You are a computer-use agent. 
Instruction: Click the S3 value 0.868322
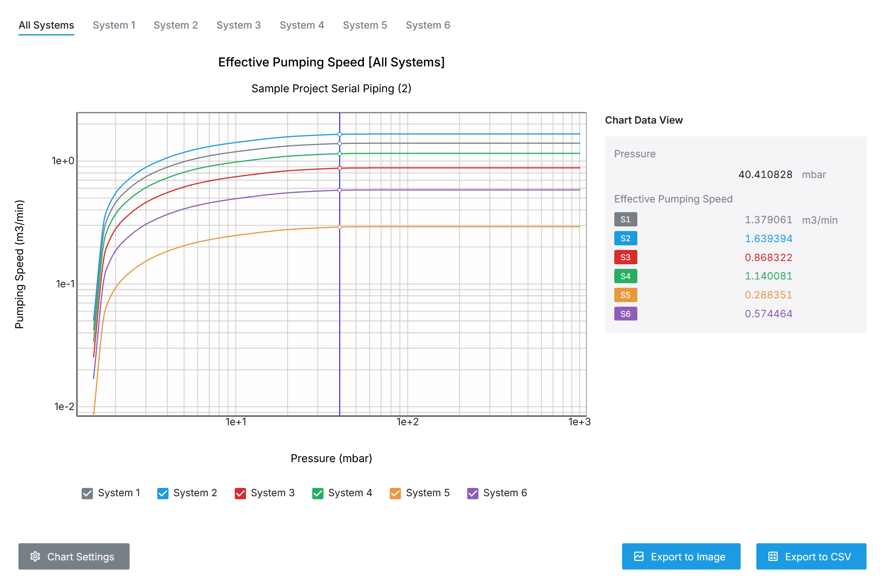768,258
